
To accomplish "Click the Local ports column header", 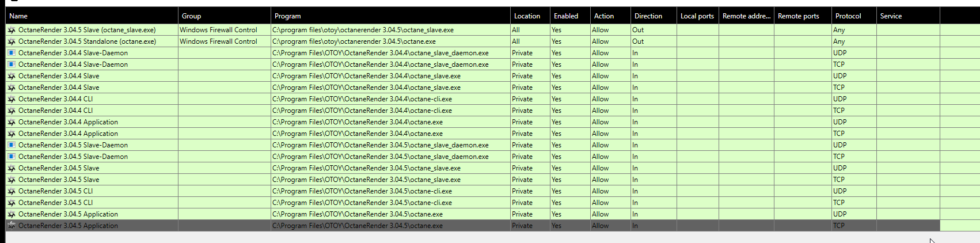I will 697,16.
